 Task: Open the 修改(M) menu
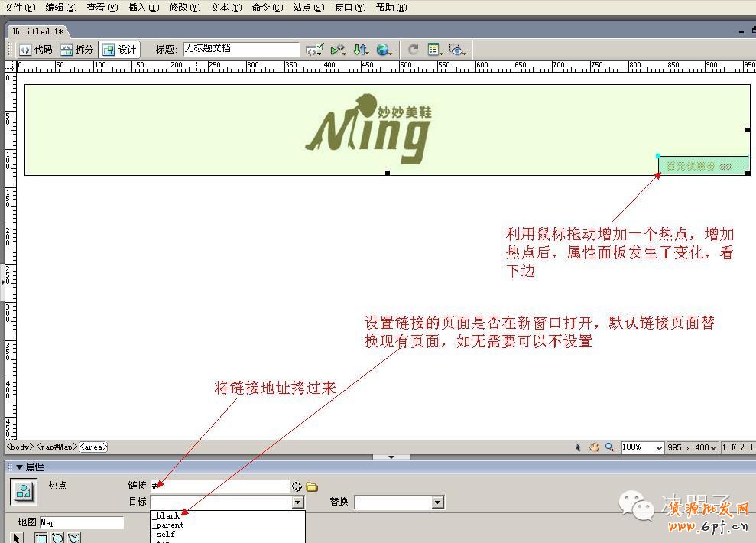pyautogui.click(x=185, y=7)
